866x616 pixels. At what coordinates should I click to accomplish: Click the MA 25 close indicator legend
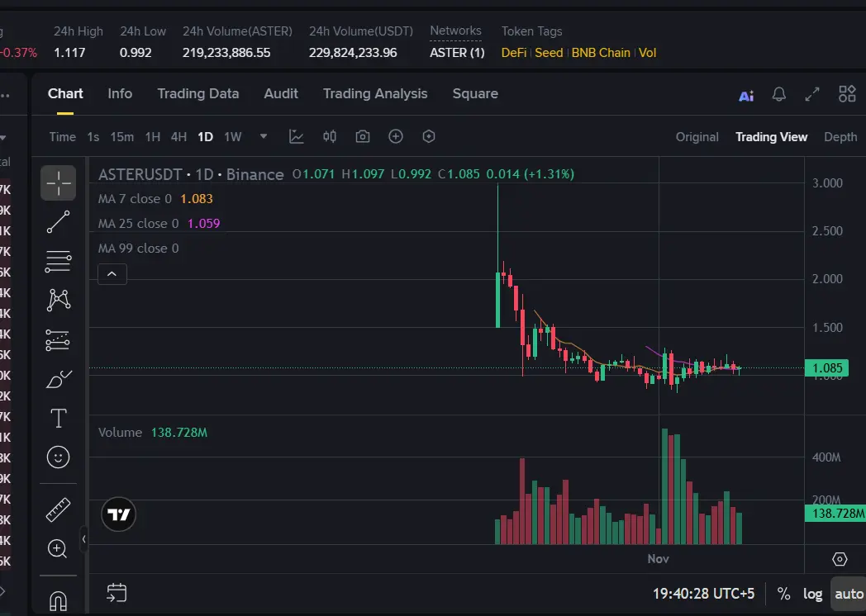pyautogui.click(x=159, y=224)
